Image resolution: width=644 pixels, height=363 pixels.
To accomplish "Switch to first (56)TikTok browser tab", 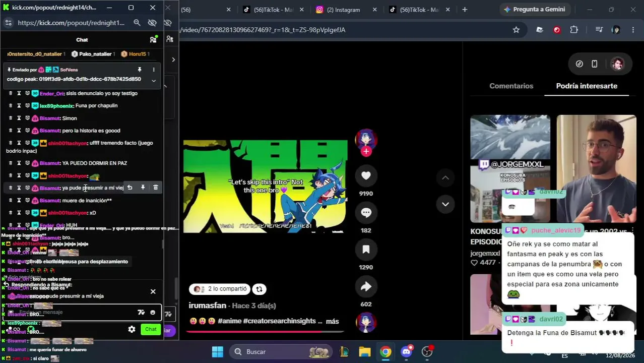I will (x=273, y=10).
